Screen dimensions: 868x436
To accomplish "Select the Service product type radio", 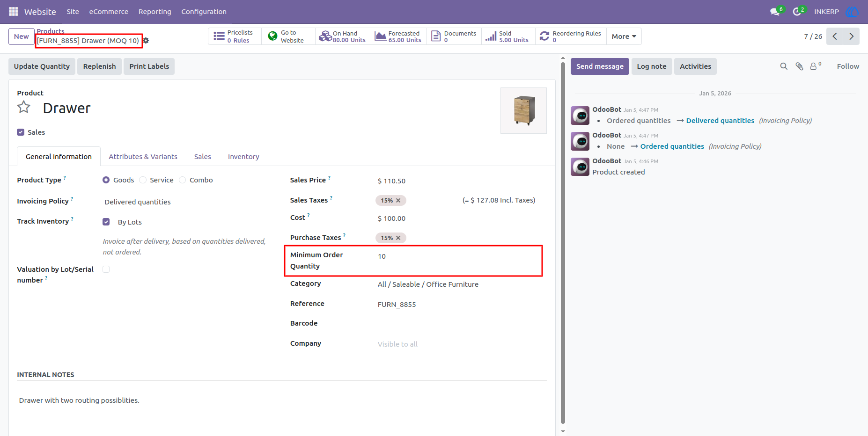I will (x=143, y=180).
